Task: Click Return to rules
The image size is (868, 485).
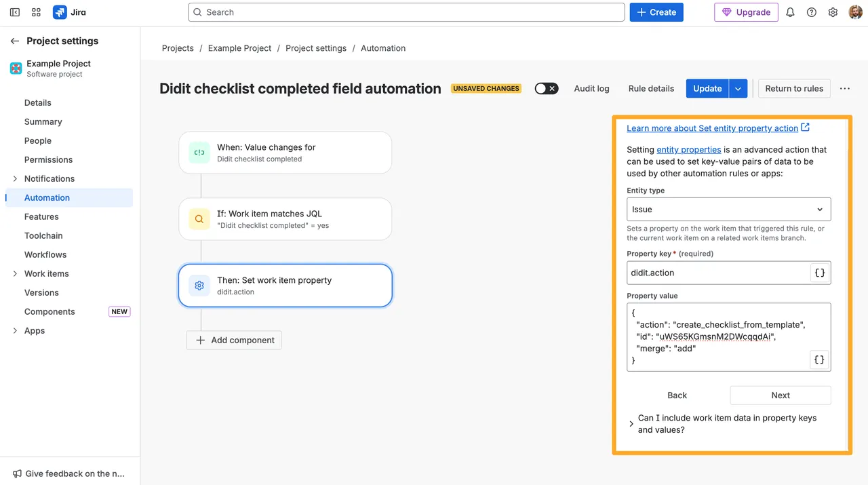Action: (x=794, y=88)
